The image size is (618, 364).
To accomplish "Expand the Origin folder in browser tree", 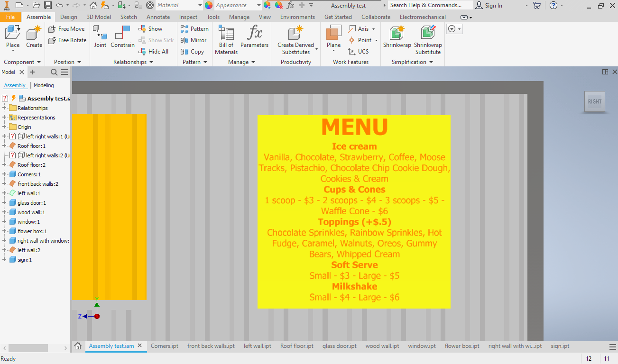I will 4,127.
